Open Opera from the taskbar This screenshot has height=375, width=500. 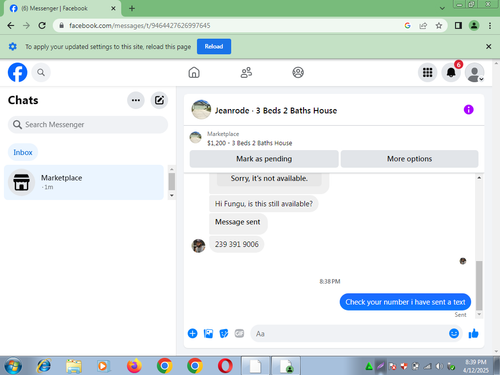coord(225,366)
